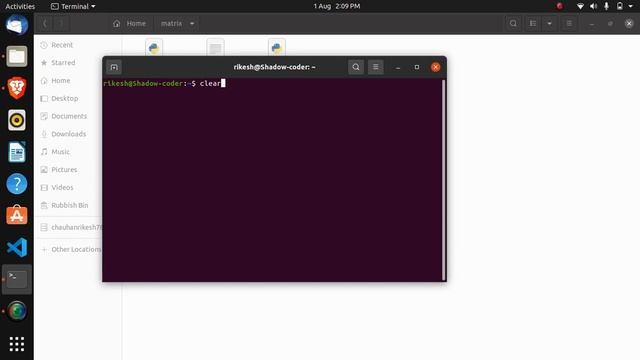The image size is (640, 360).
Task: Minimize the terminal window
Action: (398, 67)
